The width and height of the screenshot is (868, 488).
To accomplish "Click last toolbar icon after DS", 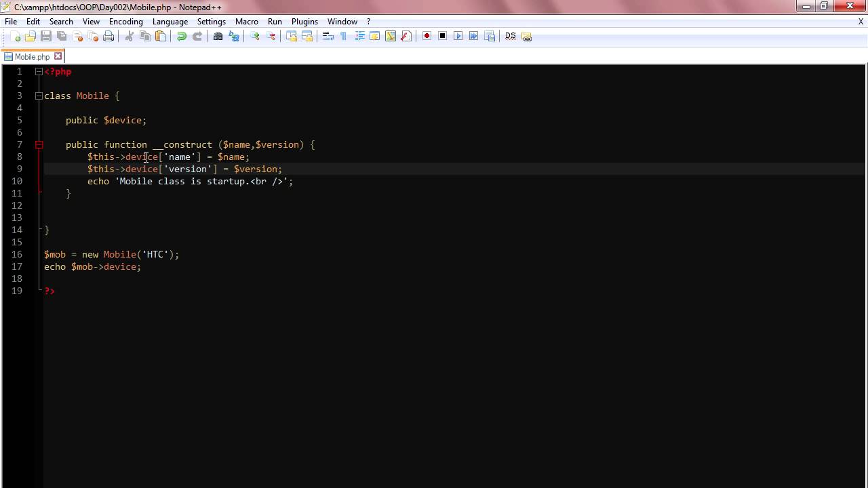I will 526,37.
